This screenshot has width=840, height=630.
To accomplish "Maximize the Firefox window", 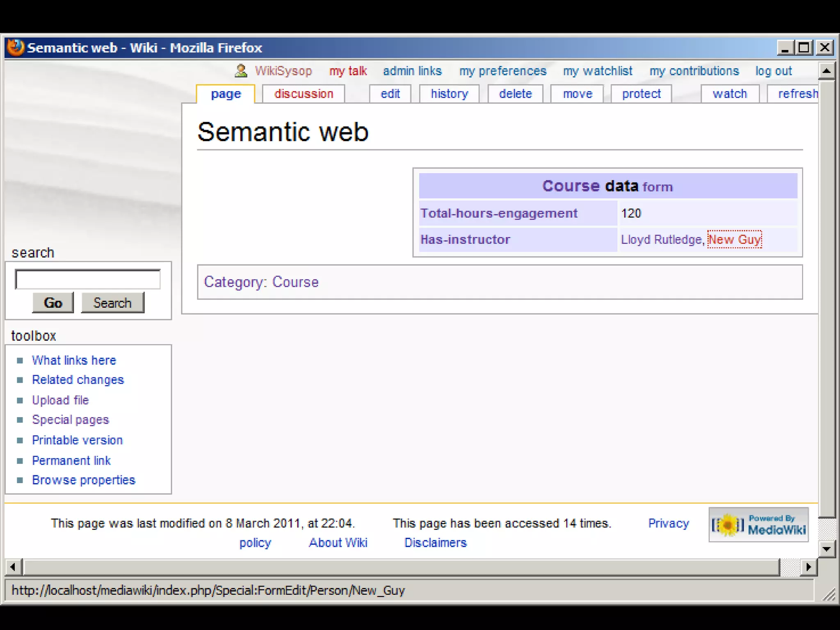I will click(804, 48).
